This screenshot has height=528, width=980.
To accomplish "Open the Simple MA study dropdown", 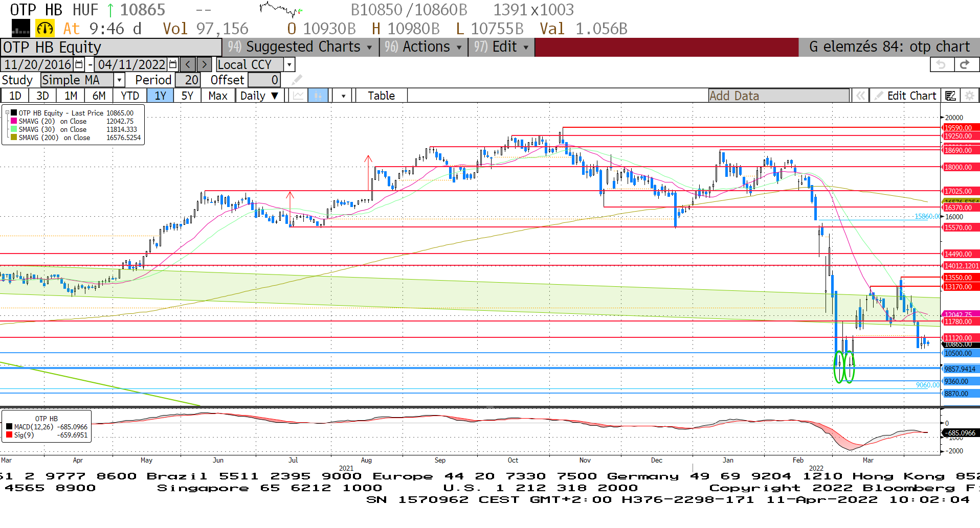I will pyautogui.click(x=119, y=80).
